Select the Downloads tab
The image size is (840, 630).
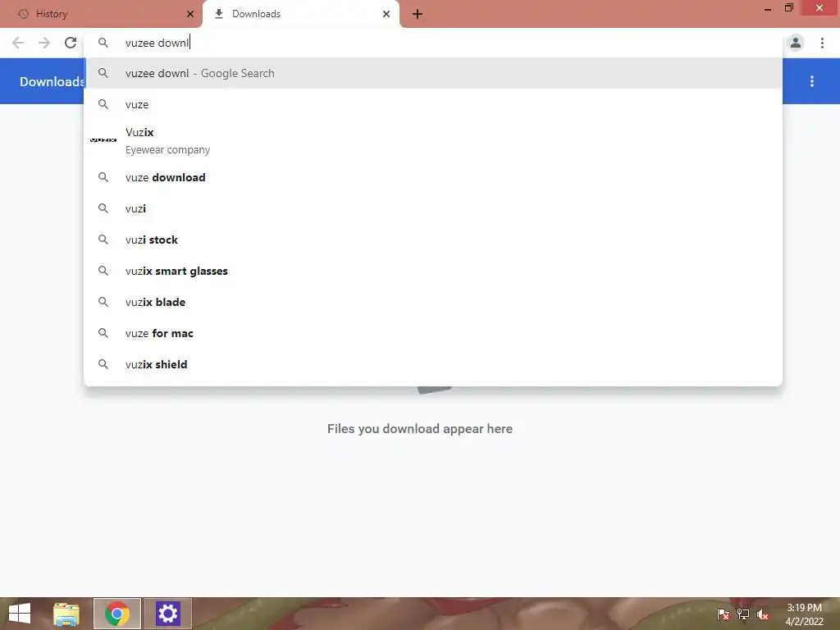[x=300, y=14]
